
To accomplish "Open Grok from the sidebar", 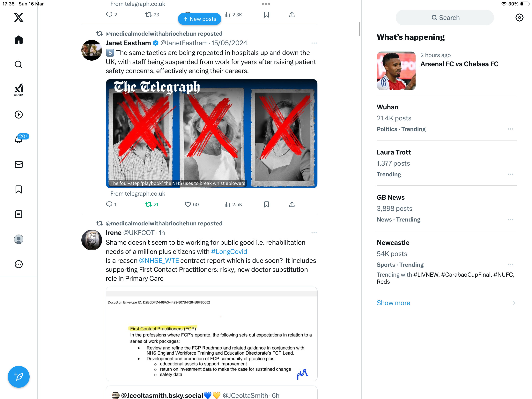I will point(18,90).
